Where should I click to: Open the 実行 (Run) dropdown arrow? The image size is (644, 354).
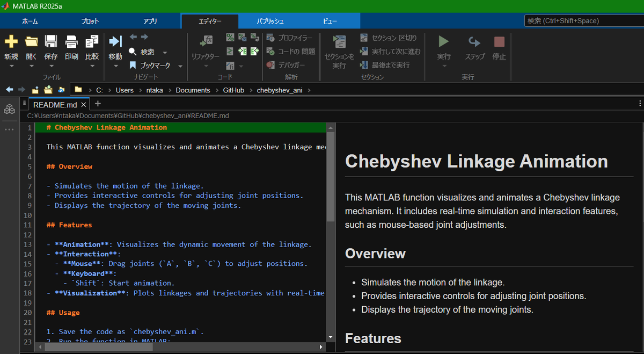click(444, 66)
